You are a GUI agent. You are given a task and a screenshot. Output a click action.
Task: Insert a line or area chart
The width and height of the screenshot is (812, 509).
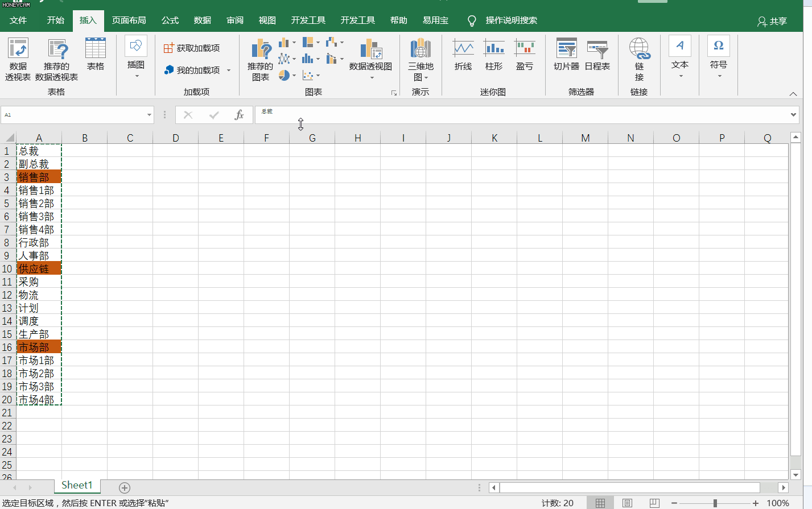(x=285, y=59)
